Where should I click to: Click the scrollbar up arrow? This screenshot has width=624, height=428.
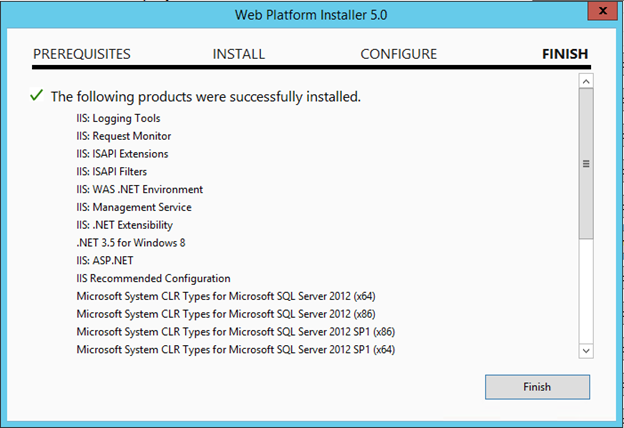pyautogui.click(x=586, y=81)
